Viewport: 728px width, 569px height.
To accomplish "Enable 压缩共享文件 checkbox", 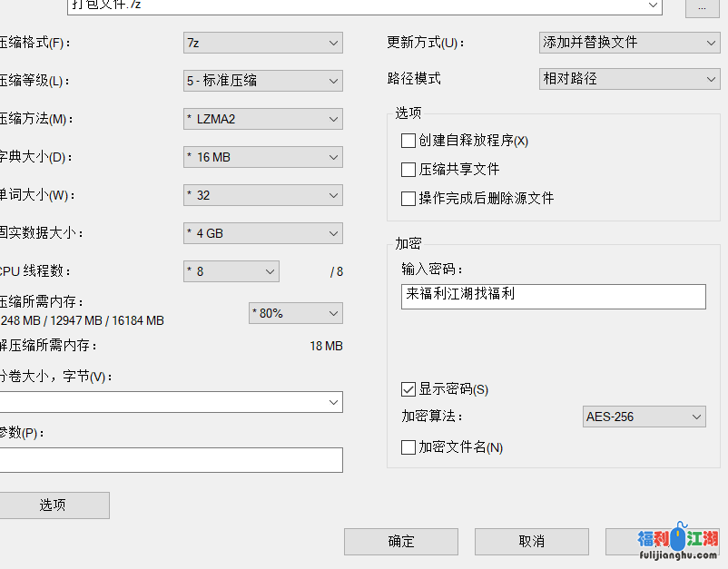I will coord(408,169).
